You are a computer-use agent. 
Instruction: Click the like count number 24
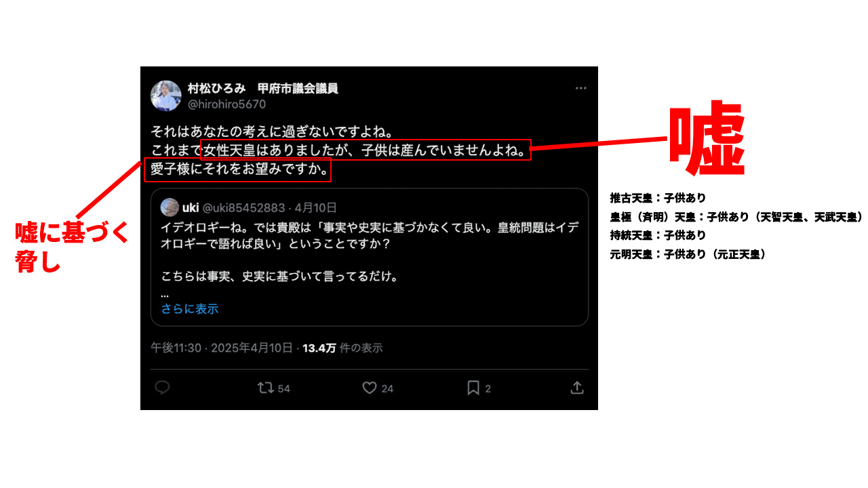tap(387, 388)
